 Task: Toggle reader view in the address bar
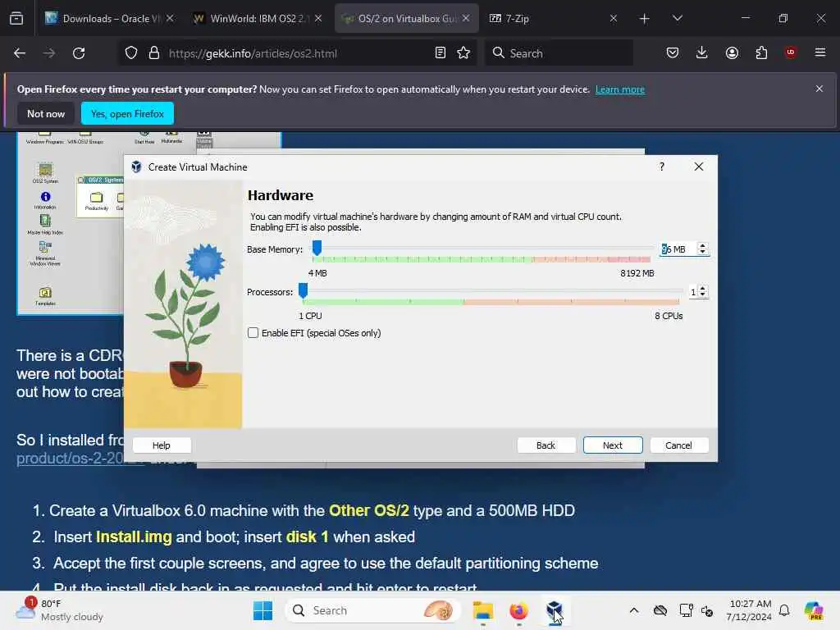(441, 53)
